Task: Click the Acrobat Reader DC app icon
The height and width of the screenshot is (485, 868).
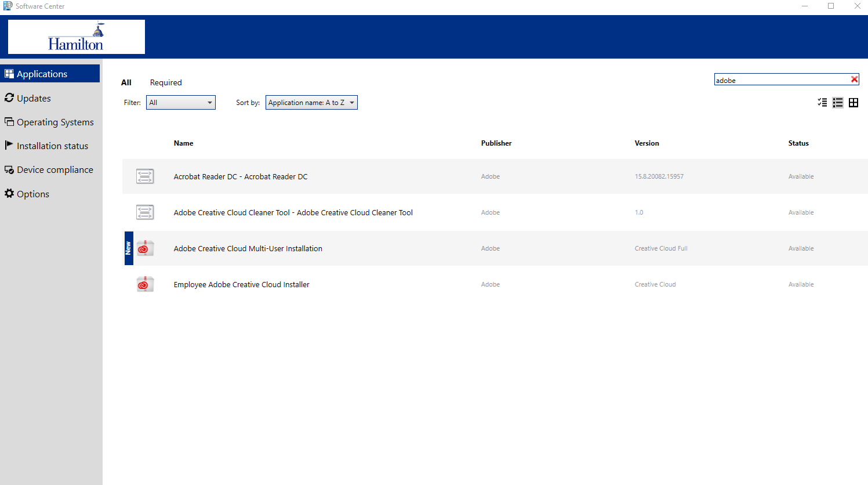Action: point(145,176)
